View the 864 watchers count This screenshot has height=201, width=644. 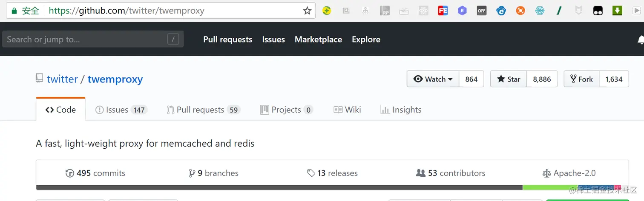471,79
